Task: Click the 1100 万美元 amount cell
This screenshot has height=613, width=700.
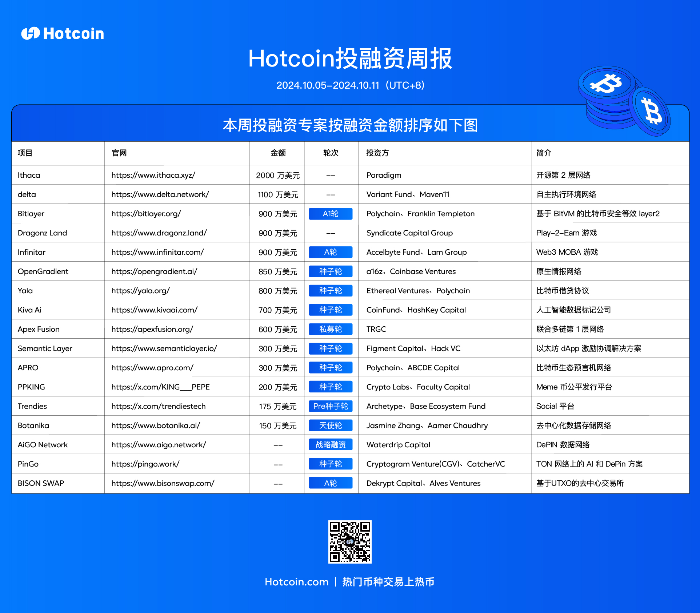Action: coord(278,195)
